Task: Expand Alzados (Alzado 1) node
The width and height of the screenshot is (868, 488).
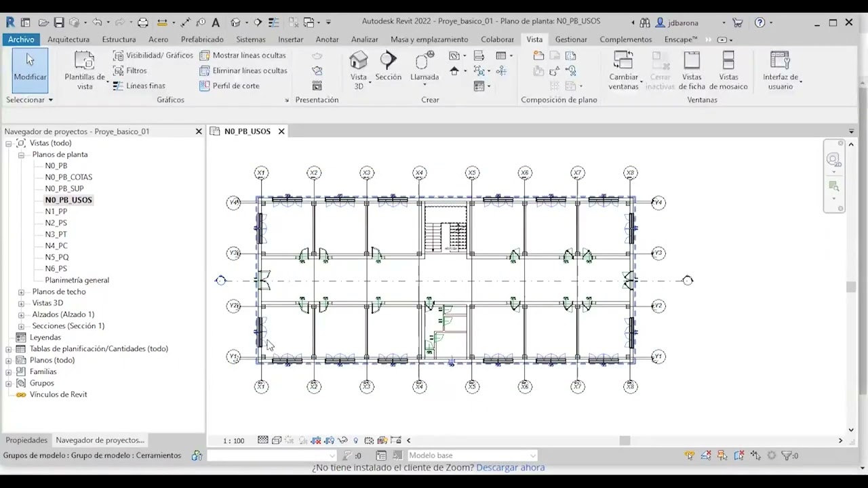Action: coord(21,314)
